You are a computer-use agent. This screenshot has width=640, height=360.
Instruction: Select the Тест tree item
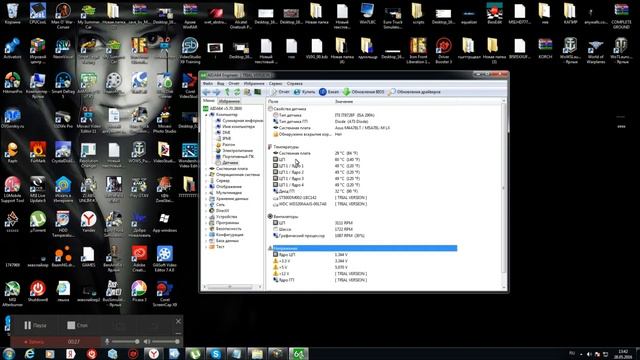217,247
